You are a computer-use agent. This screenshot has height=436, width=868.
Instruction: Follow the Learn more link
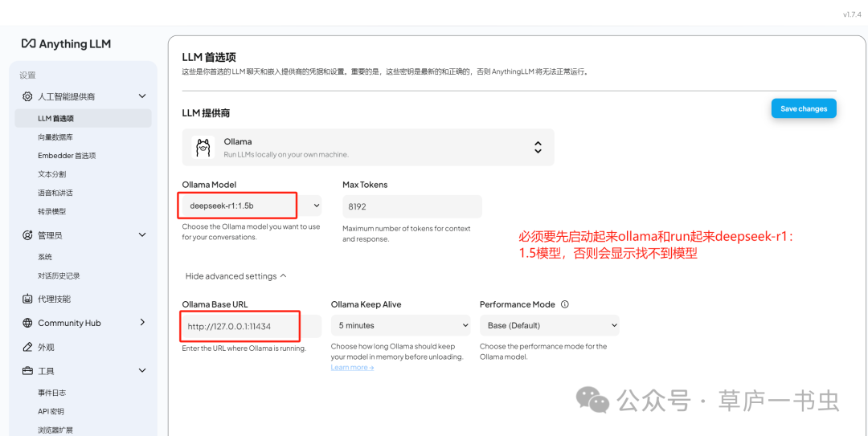tap(352, 368)
